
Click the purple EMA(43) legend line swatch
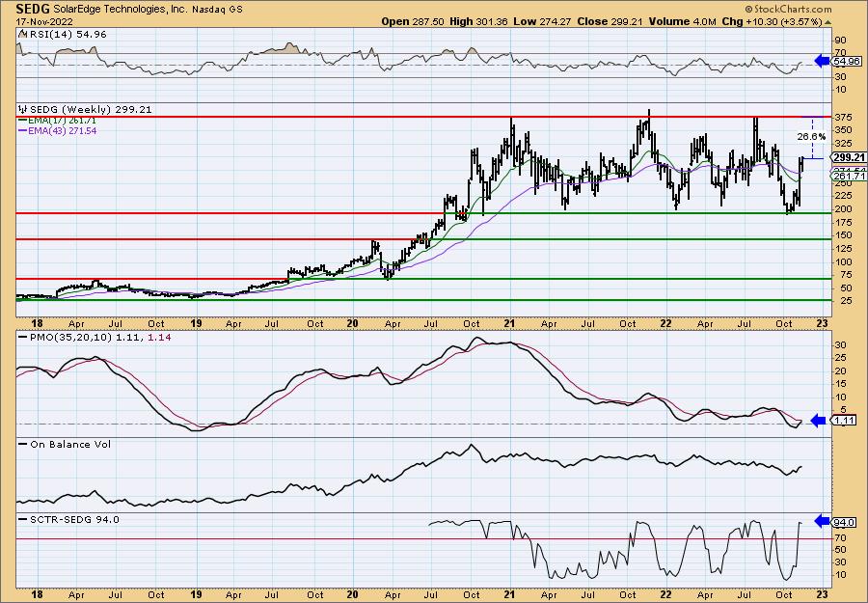pyautogui.click(x=23, y=130)
